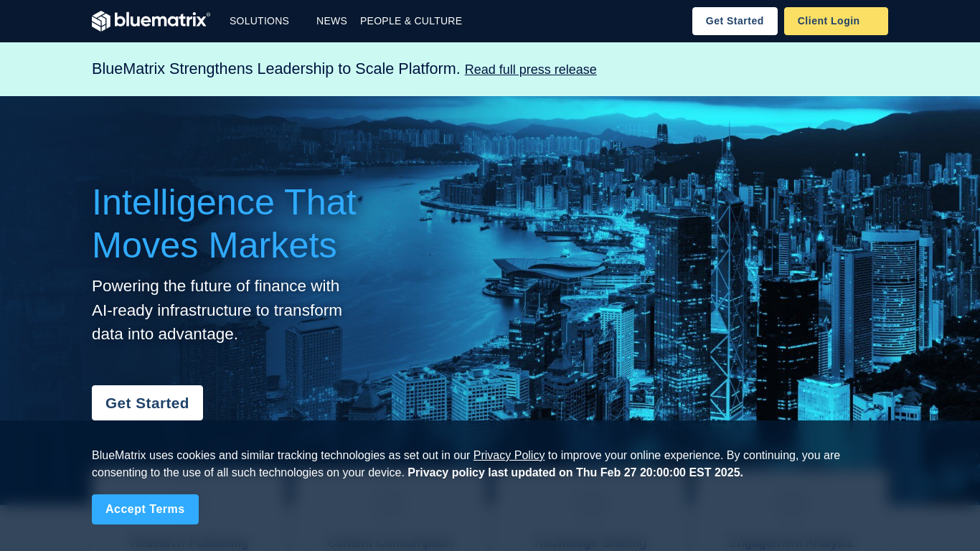
Task: Click the 'Powering the future of finance' paragraph
Action: coord(217,310)
